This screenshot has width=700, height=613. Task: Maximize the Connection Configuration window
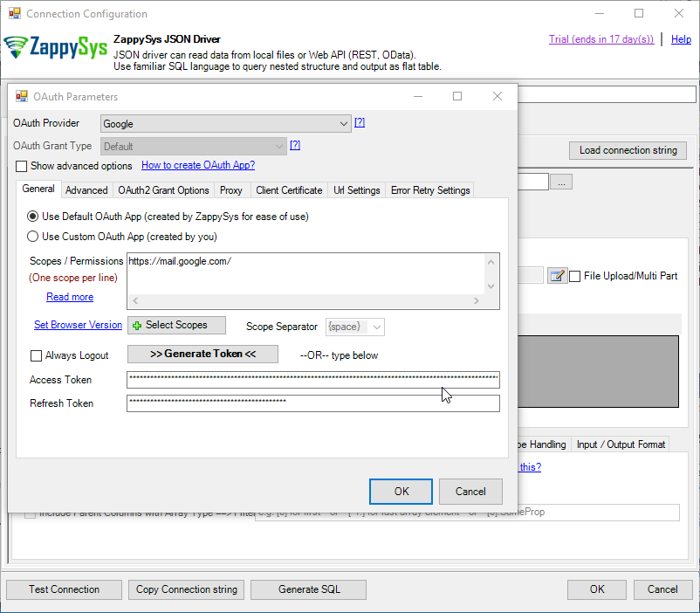[639, 13]
